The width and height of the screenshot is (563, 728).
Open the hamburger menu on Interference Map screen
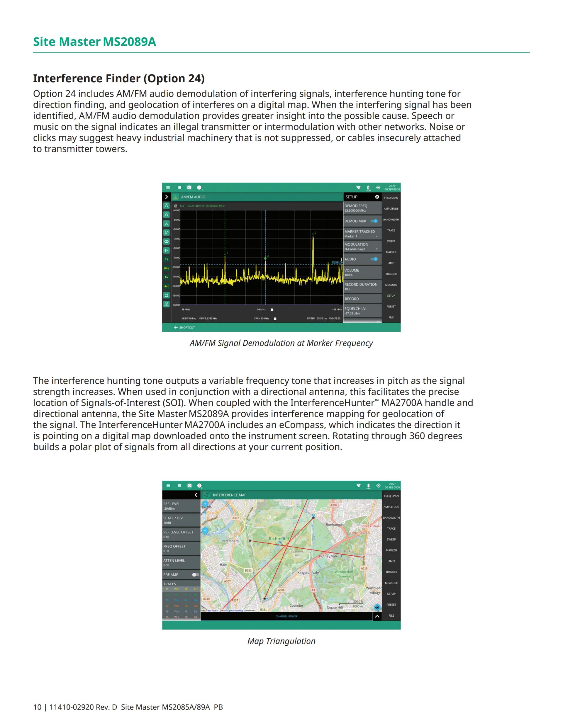(x=168, y=486)
